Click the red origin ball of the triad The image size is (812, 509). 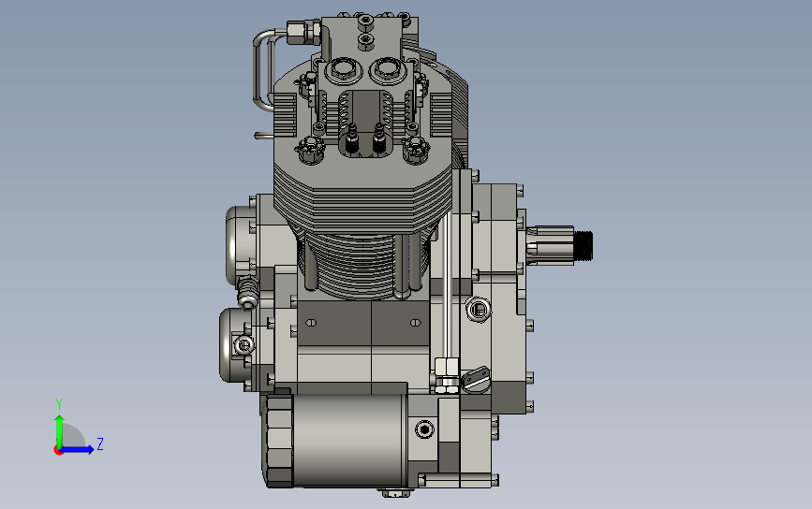click(x=58, y=451)
